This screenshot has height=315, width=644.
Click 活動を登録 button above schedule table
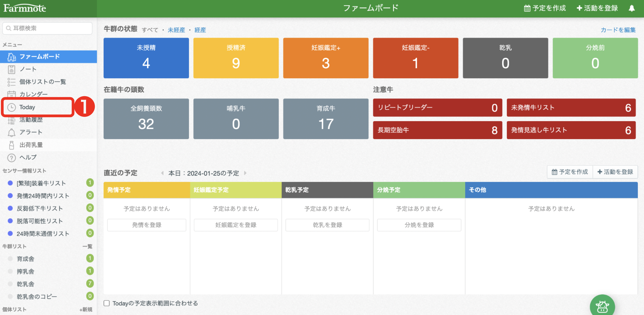615,172
